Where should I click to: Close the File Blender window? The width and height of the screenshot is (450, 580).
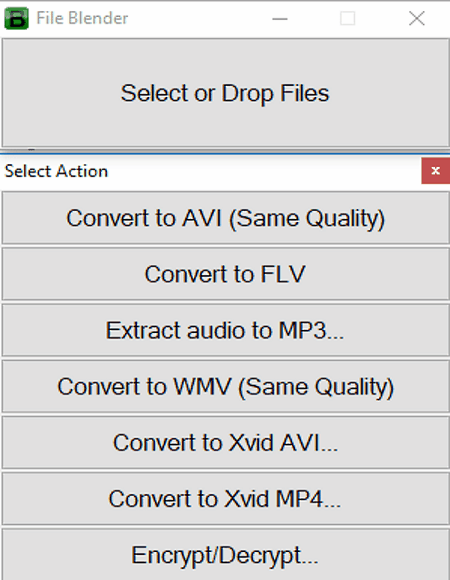[417, 18]
